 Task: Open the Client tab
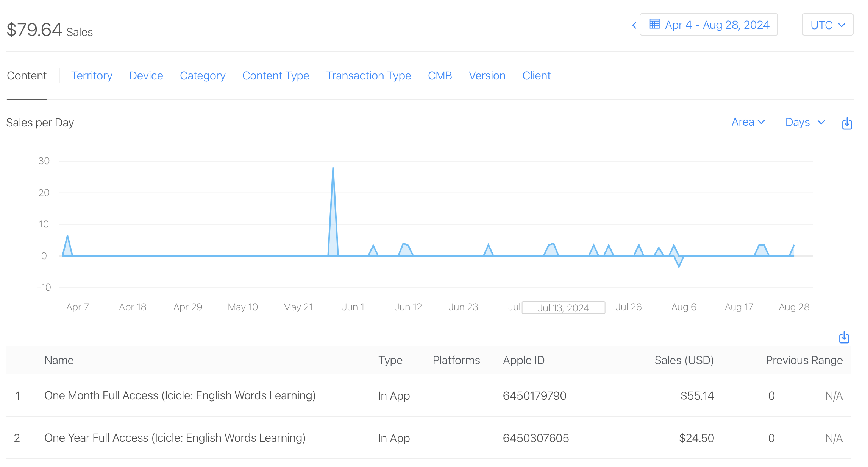coord(536,76)
